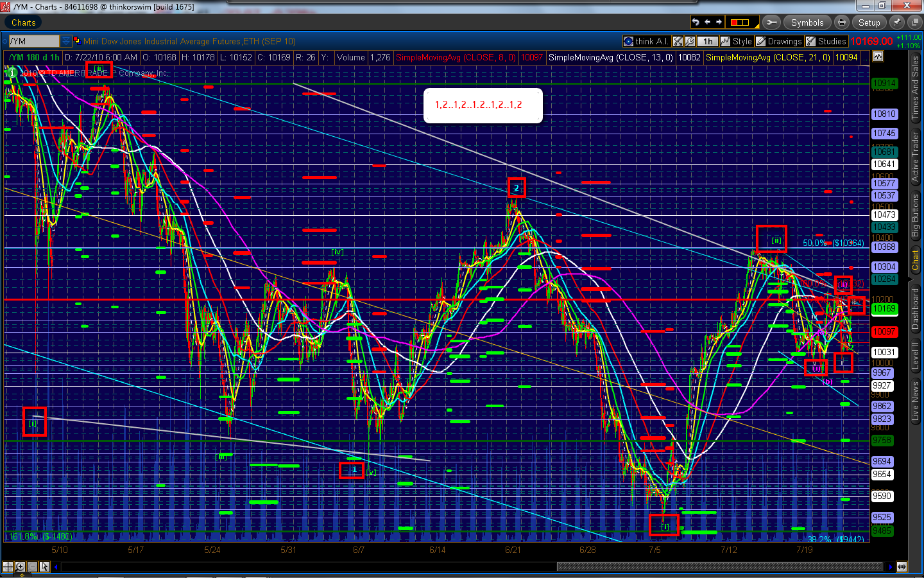Open the Style dropdown menu
924x578 pixels.
click(x=736, y=41)
